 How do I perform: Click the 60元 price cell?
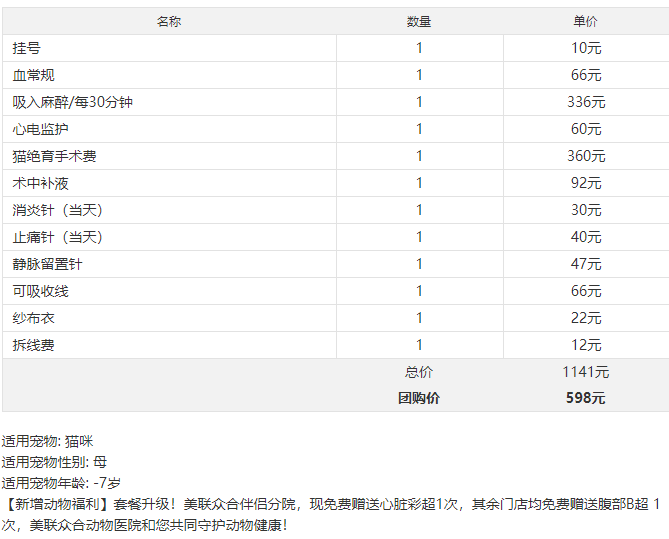[x=586, y=129]
